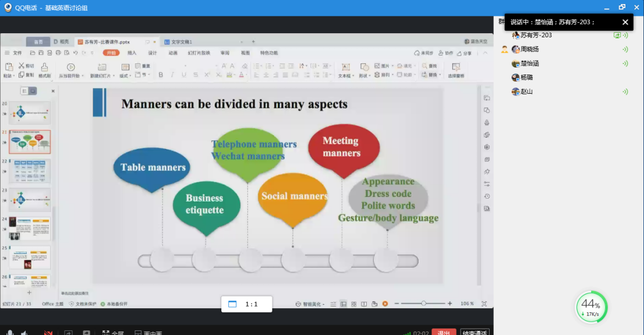The image size is (644, 335).
Task: Select slide 22 thumbnail in slide panel
Action: 30,171
